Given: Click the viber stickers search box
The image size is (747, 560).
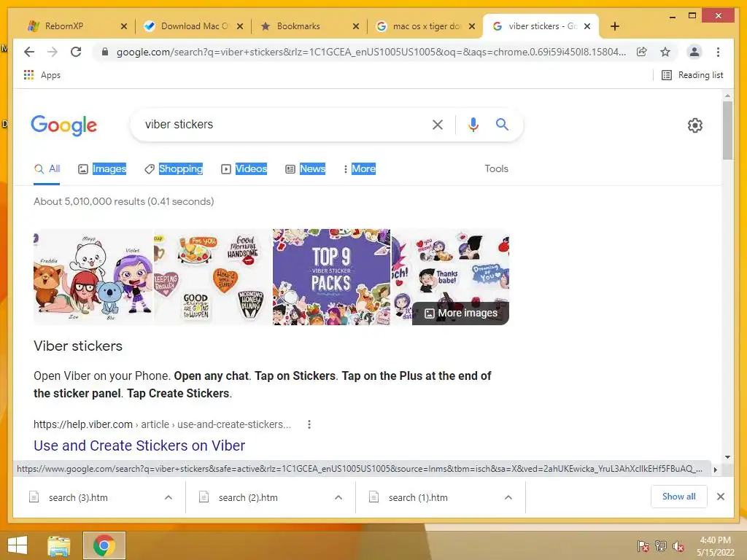Looking at the screenshot, I should point(281,125).
